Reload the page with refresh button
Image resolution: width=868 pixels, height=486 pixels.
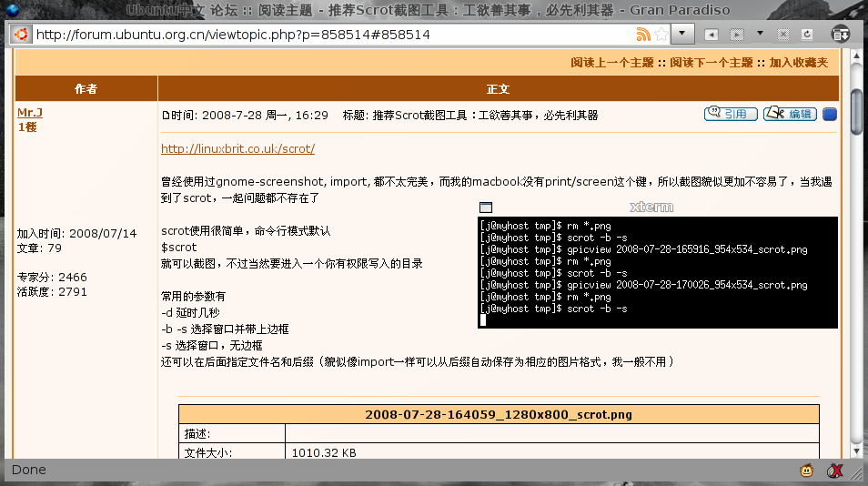[807, 35]
